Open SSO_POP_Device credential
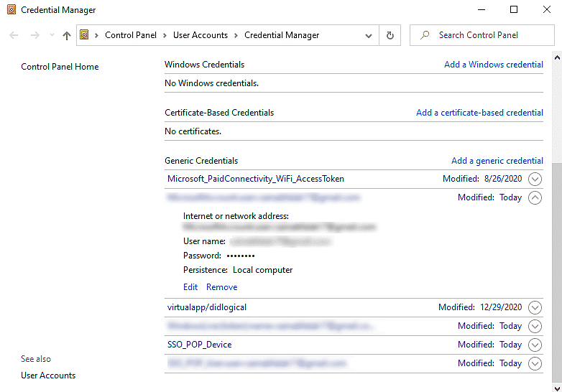Viewport: 562px width, 392px height. click(200, 345)
